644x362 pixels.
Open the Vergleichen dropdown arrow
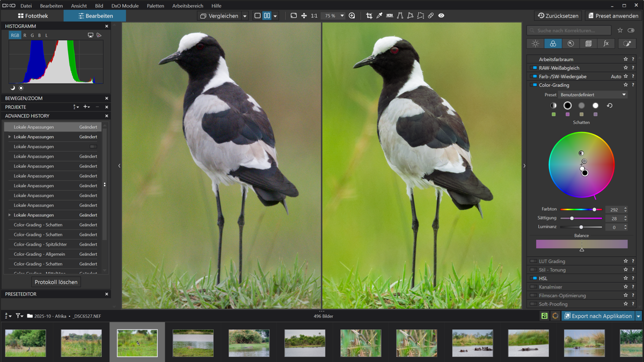pyautogui.click(x=245, y=16)
